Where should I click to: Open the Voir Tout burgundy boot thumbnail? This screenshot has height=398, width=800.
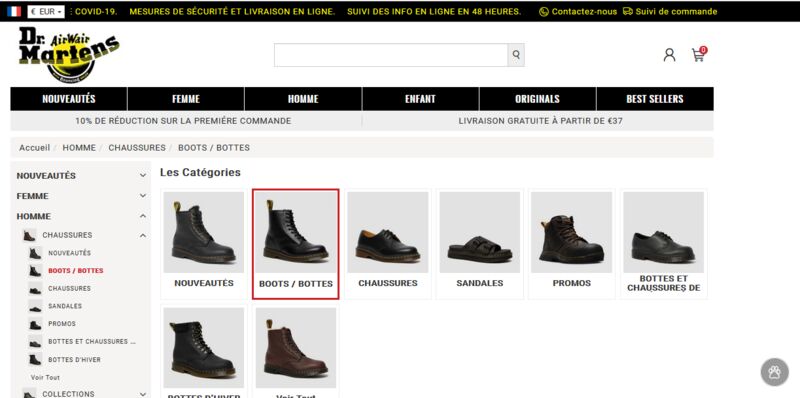295,347
